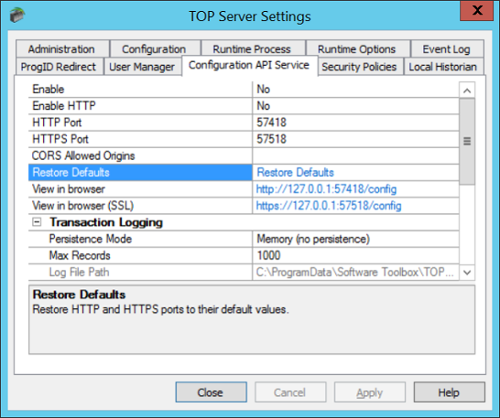Select the 'HTTPS Port' property label
The image size is (500, 418).
point(60,139)
